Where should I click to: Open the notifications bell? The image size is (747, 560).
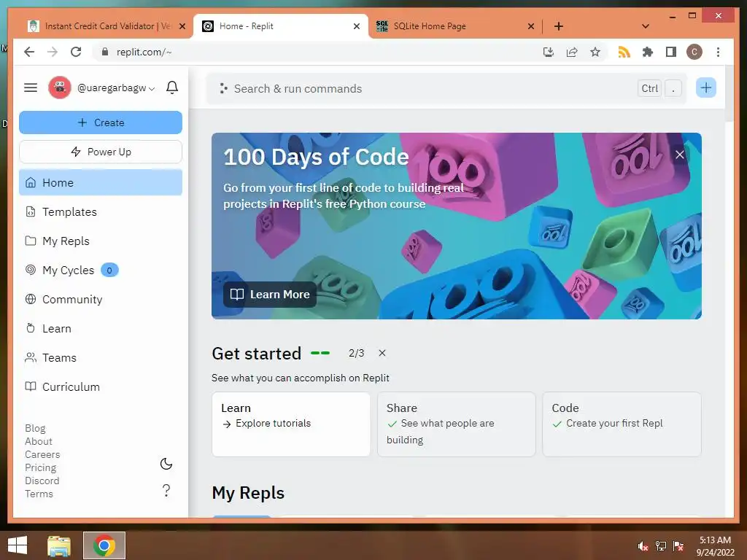click(172, 87)
